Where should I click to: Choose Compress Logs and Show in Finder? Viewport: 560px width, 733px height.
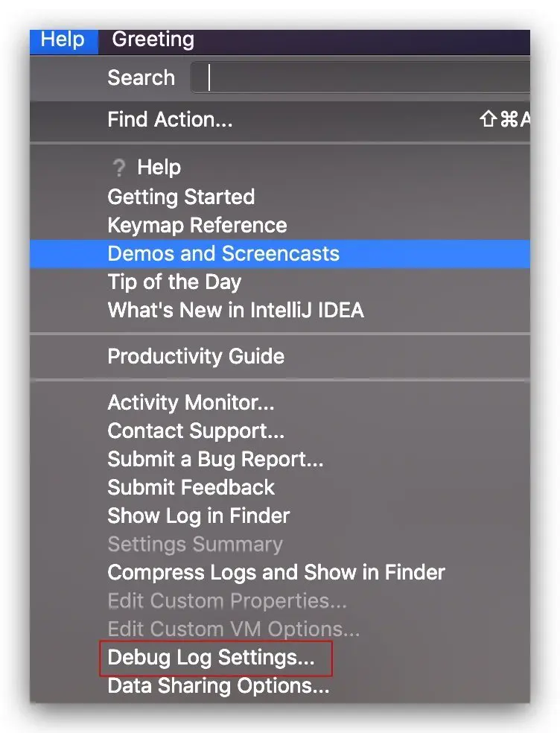[x=276, y=573]
